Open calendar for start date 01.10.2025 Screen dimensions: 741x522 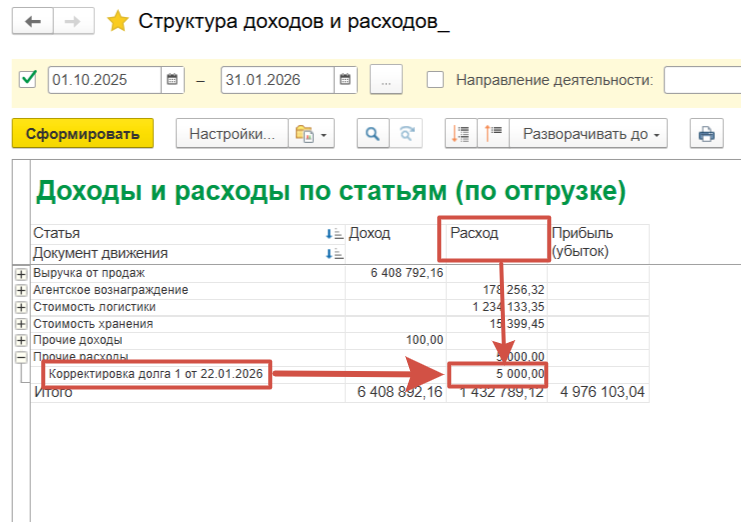pyautogui.click(x=173, y=80)
